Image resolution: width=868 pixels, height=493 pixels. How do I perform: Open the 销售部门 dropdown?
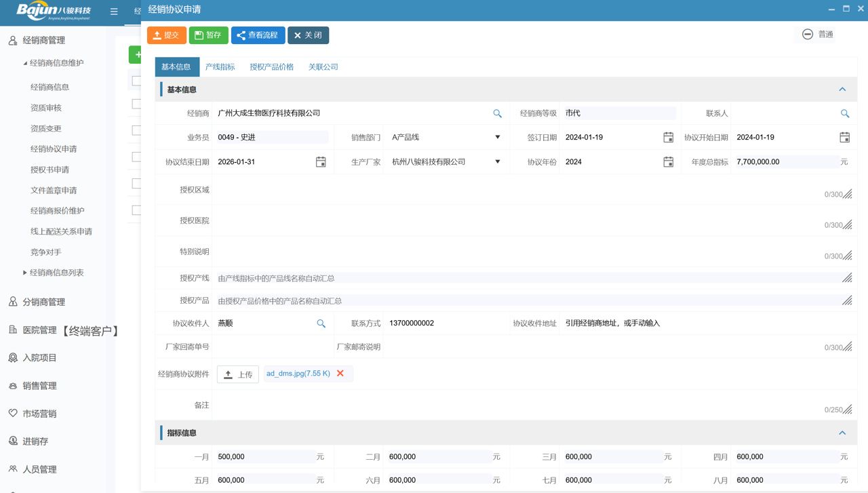point(497,138)
